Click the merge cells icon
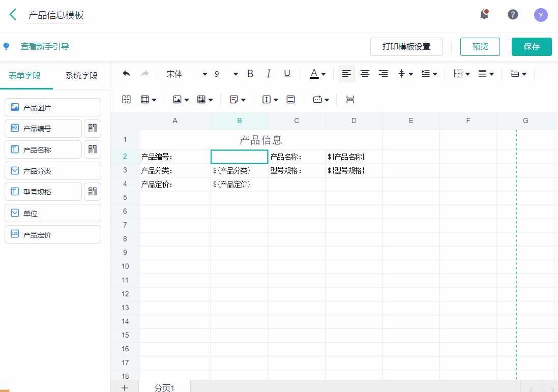 pos(126,99)
